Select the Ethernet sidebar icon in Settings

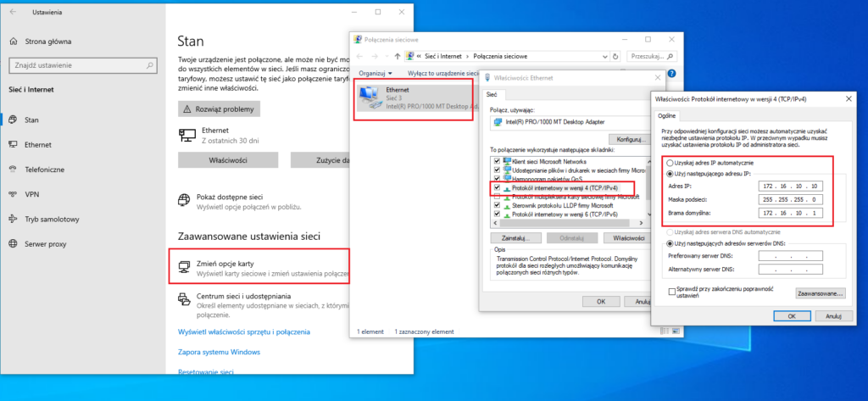[x=13, y=145]
